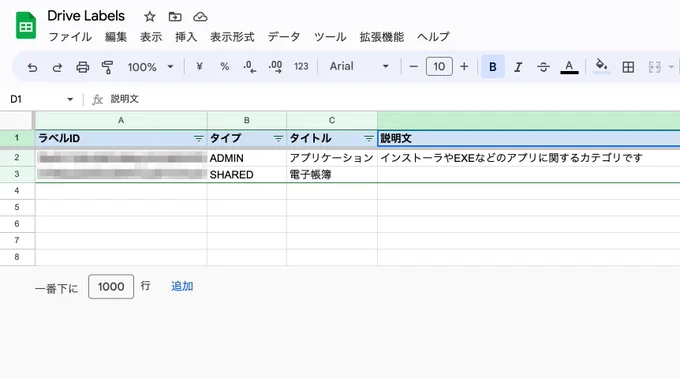Screen dimensions: 680x379
Task: Undo the last action
Action: 32,67
